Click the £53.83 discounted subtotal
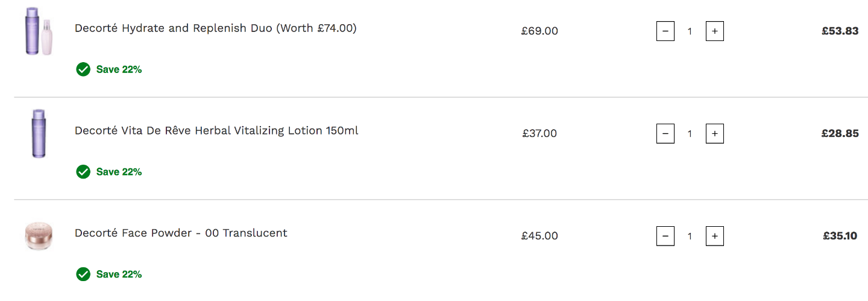The width and height of the screenshot is (868, 301). click(x=840, y=31)
